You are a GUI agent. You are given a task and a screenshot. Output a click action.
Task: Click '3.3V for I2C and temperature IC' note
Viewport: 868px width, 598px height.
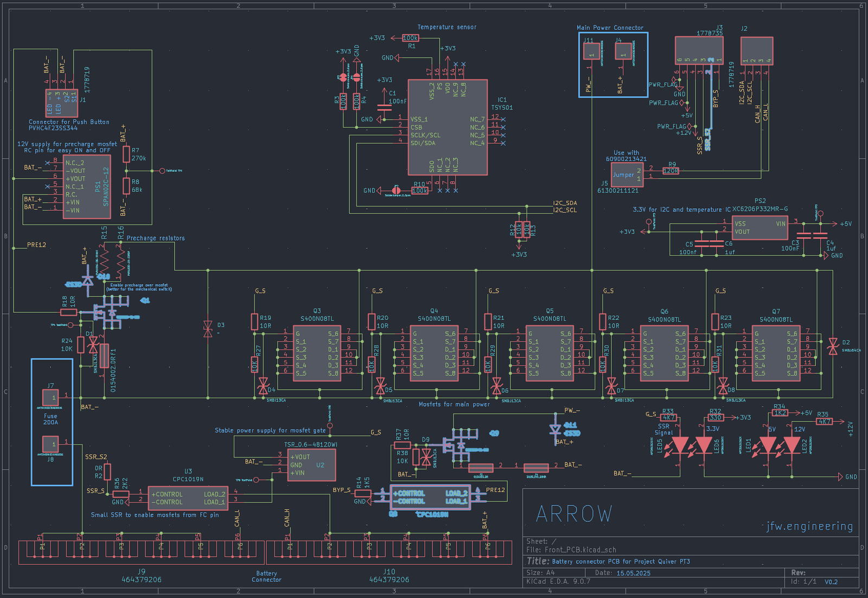[x=681, y=209]
